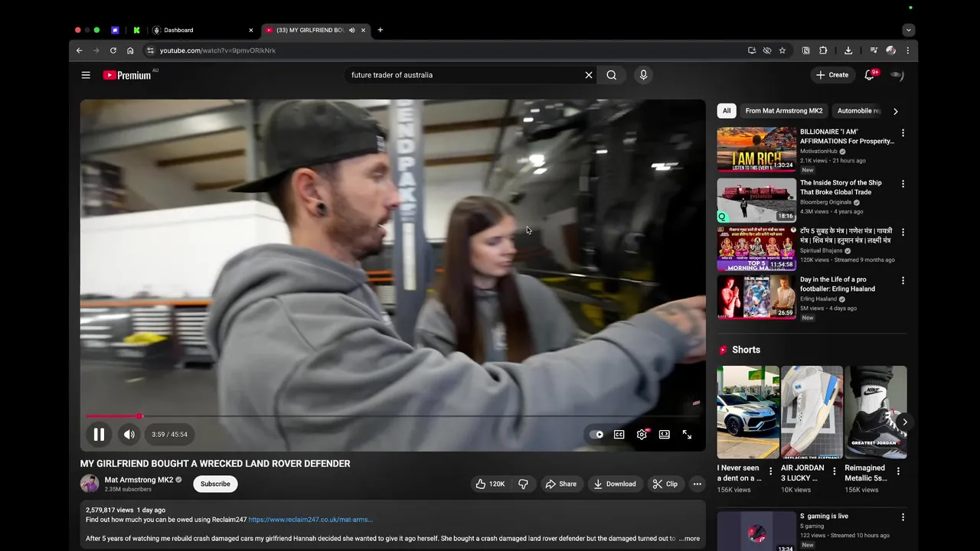Open player settings gear
The image size is (980, 551).
(x=642, y=435)
